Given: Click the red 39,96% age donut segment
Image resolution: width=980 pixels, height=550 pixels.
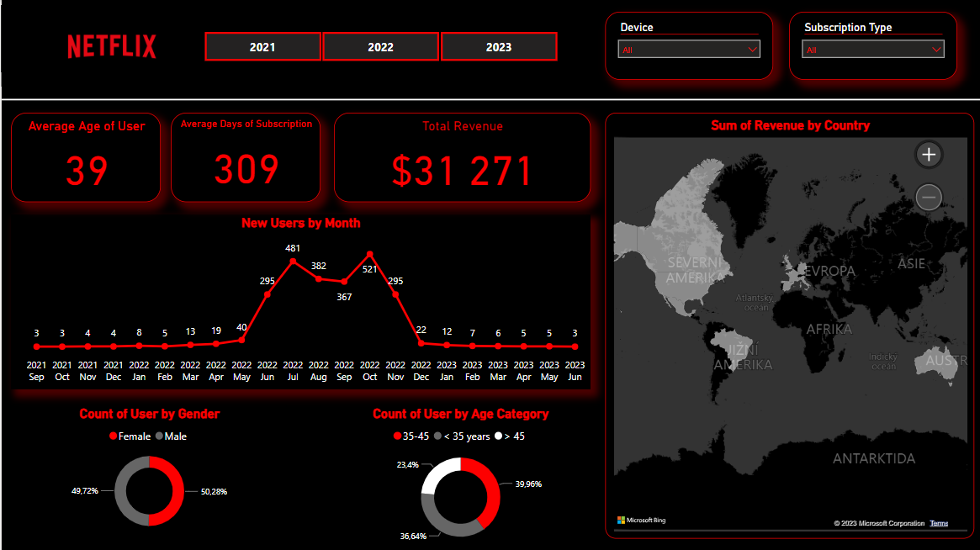Looking at the screenshot, I should pyautogui.click(x=490, y=490).
